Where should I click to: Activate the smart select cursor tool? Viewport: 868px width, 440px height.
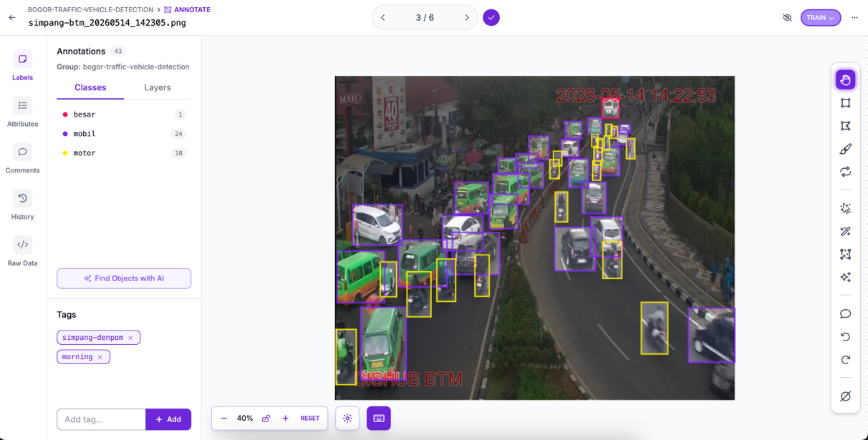pyautogui.click(x=845, y=208)
